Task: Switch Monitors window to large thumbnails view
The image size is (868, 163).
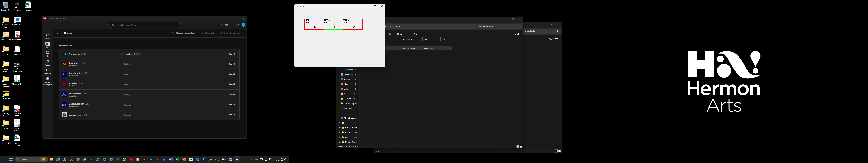Action: 521,146
